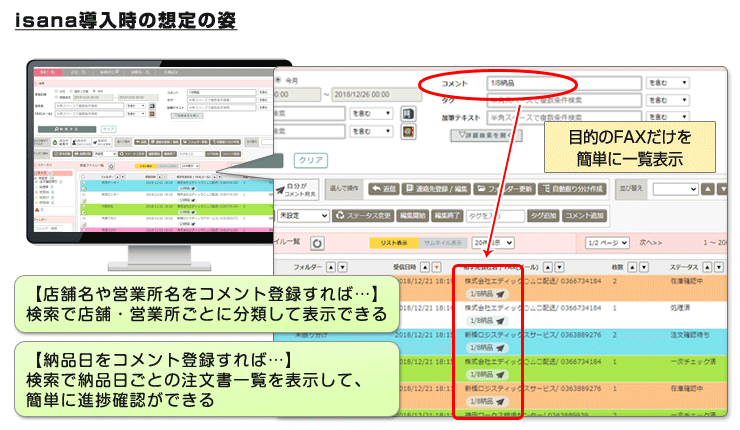Screen dimensions: 740x430
Task: Click the end date field 2018/12/26 00:00
Action: [x=377, y=94]
